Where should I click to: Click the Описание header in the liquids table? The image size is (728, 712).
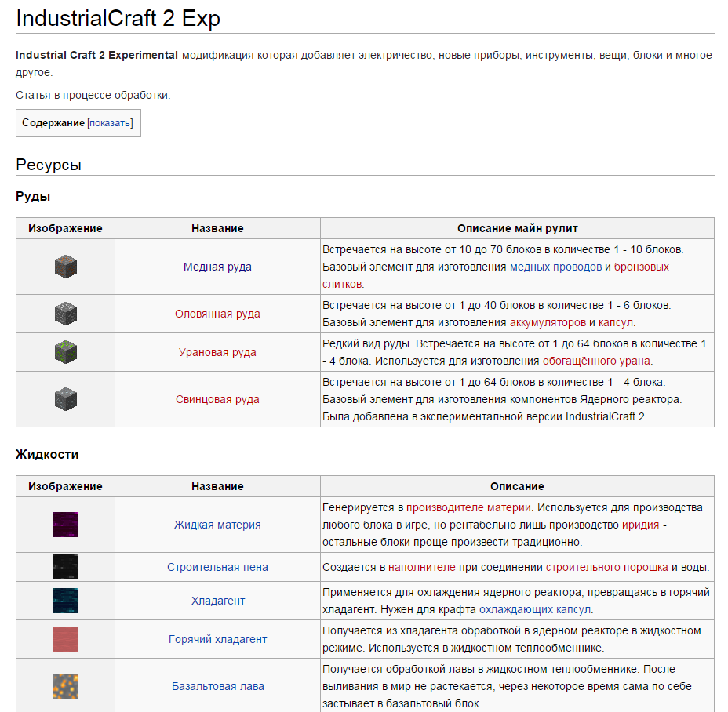[517, 486]
